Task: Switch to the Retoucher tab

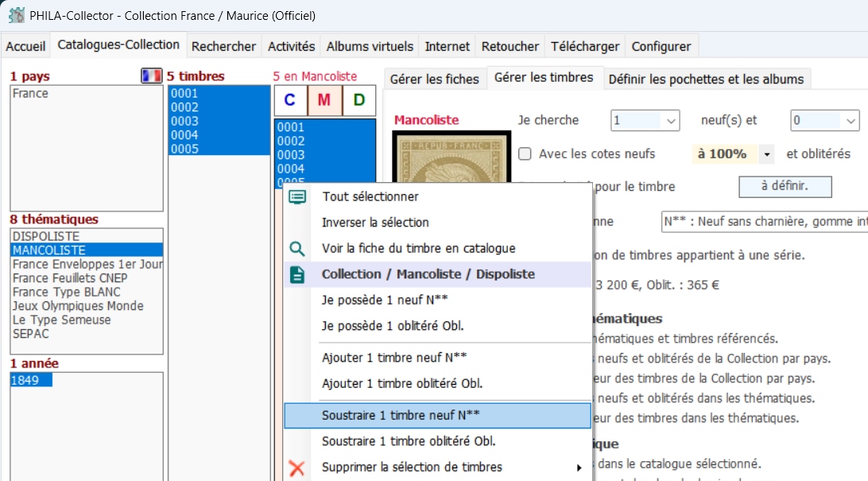Action: 510,46
